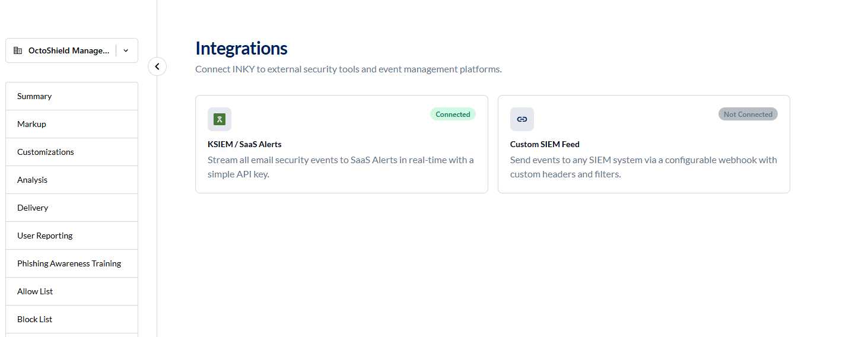The image size is (868, 337).
Task: Open Phishing Awareness Training
Action: [72, 263]
